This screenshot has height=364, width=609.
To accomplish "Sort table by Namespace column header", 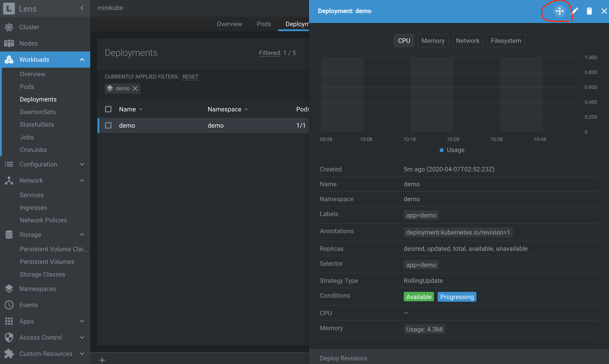I will click(224, 109).
